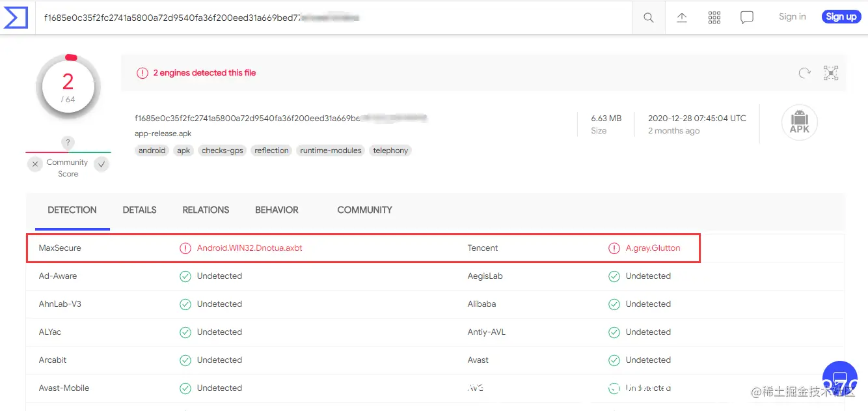This screenshot has width=868, height=411.
Task: Open the apps grid icon
Action: coord(714,18)
